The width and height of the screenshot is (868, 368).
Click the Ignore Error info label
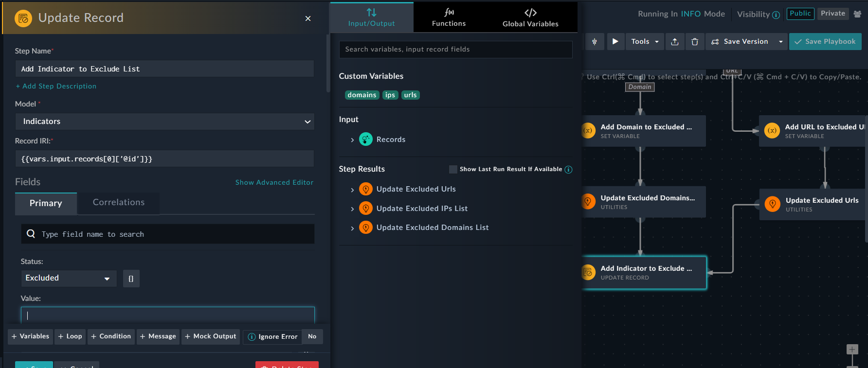tap(272, 337)
